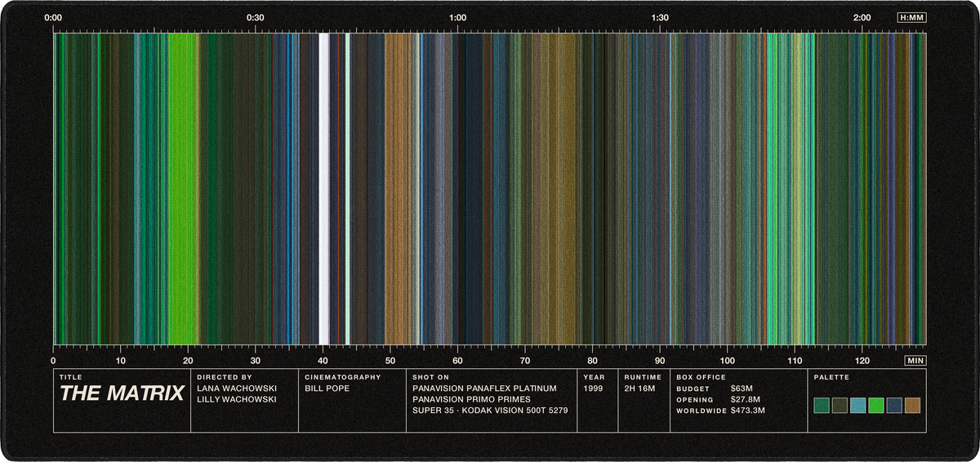The image size is (980, 462).
Task: Select the 120 minute label on bottom axis
Action: 862,360
